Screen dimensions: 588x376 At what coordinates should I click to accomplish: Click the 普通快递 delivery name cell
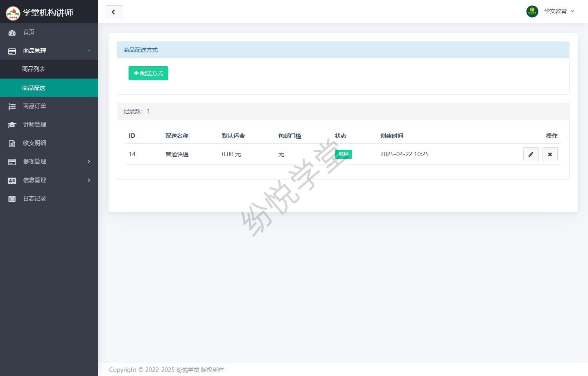(177, 154)
